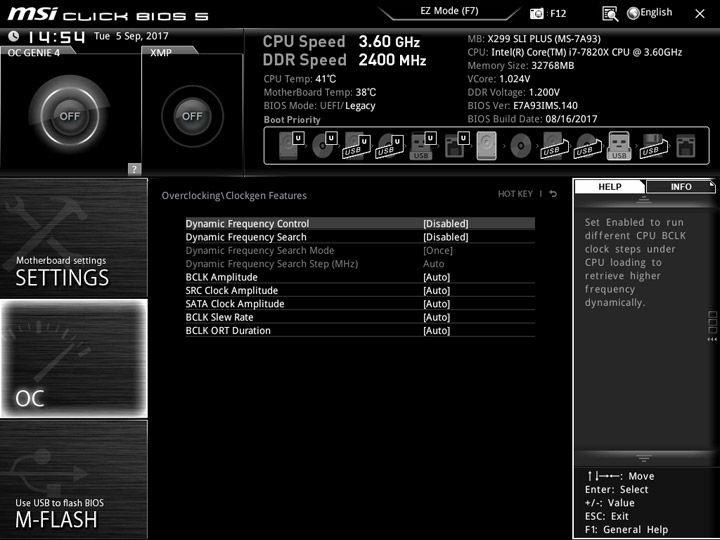Viewport: 720px width, 540px height.
Task: Select the legacy USB key boot icon
Action: coord(619,146)
